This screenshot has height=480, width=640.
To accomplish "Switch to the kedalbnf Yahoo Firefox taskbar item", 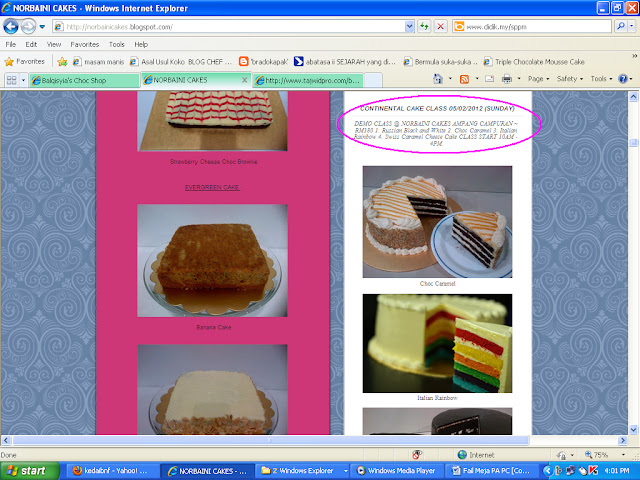I will point(111,471).
